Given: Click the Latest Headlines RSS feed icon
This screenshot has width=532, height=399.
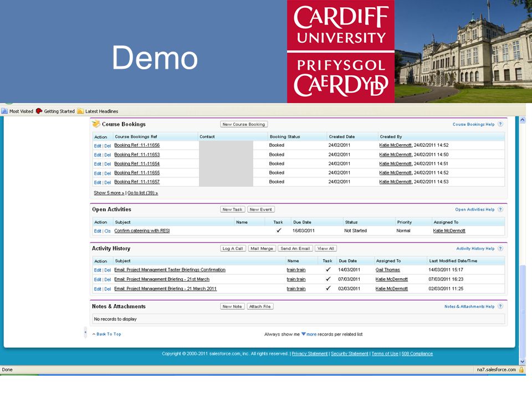Looking at the screenshot, I should tap(80, 111).
